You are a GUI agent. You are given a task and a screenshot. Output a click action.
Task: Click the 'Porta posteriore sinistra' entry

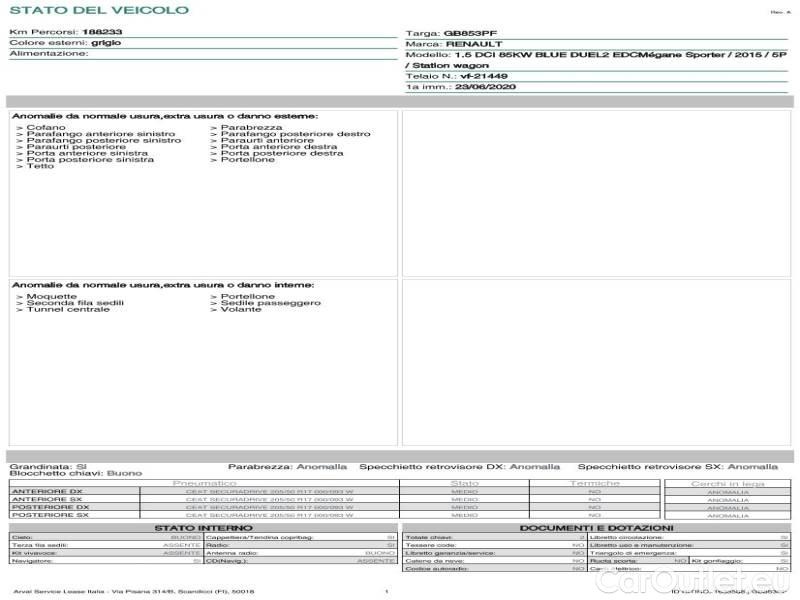coord(90,159)
